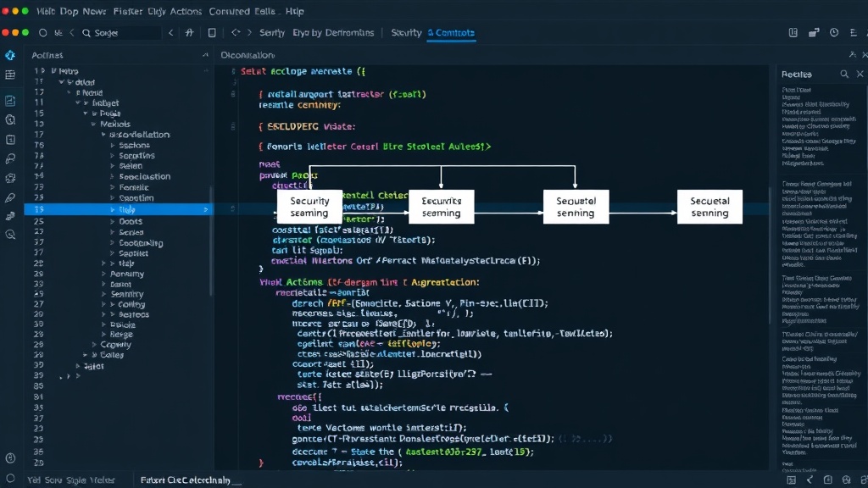Click the back chevron before the search field

pyautogui.click(x=72, y=33)
